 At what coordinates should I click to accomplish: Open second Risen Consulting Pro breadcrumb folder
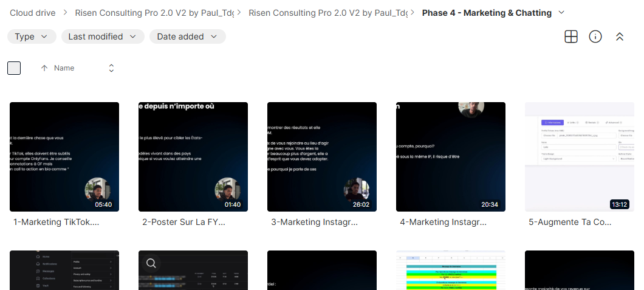pos(328,13)
